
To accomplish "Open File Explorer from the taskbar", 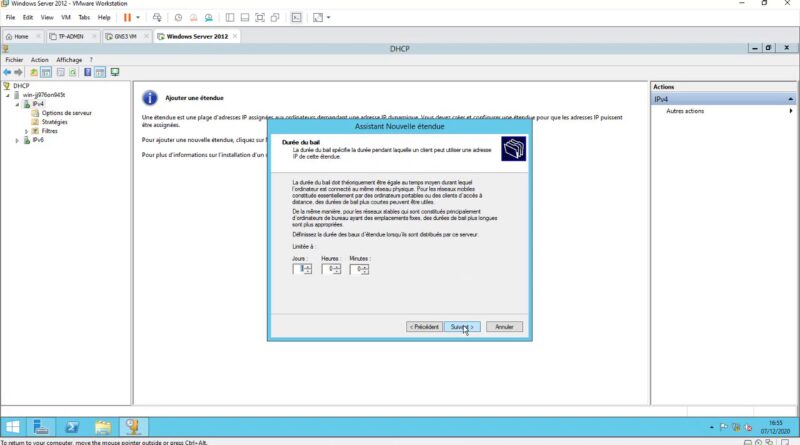I will click(x=103, y=427).
